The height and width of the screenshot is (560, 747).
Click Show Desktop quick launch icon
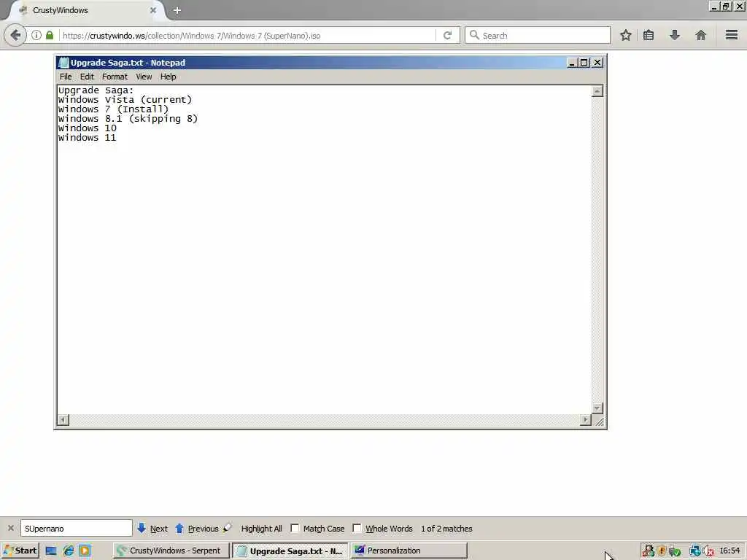[x=51, y=551]
